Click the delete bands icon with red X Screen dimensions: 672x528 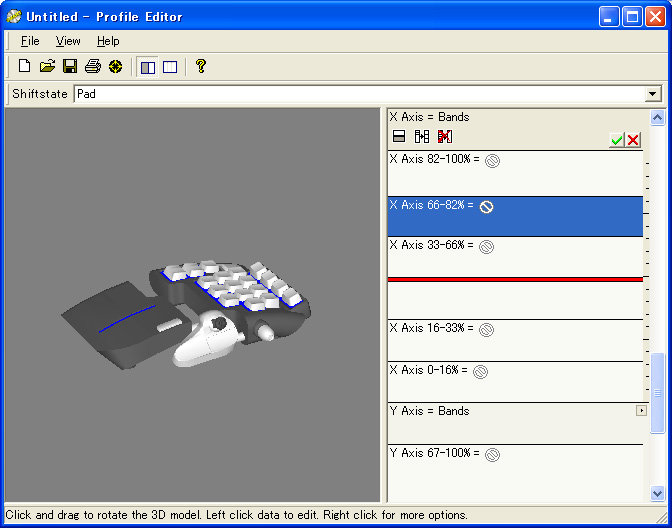[x=445, y=136]
